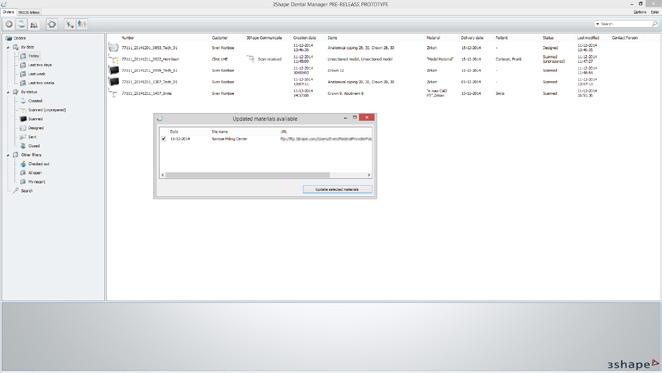Screen dimensions: 662x373
Task: Minimize the Updated materials available dialog
Action: click(x=345, y=118)
